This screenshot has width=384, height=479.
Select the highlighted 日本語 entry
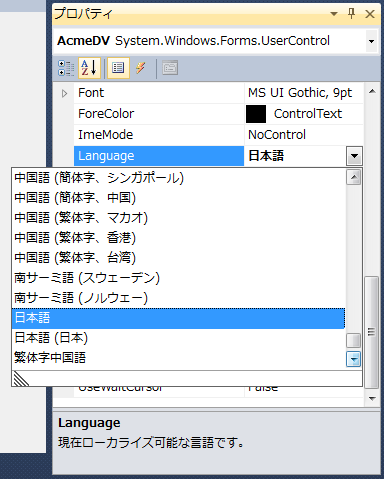pyautogui.click(x=178, y=318)
